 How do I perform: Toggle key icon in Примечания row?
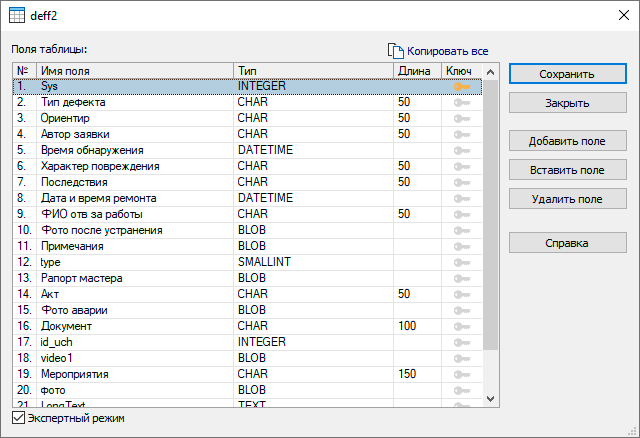[462, 247]
